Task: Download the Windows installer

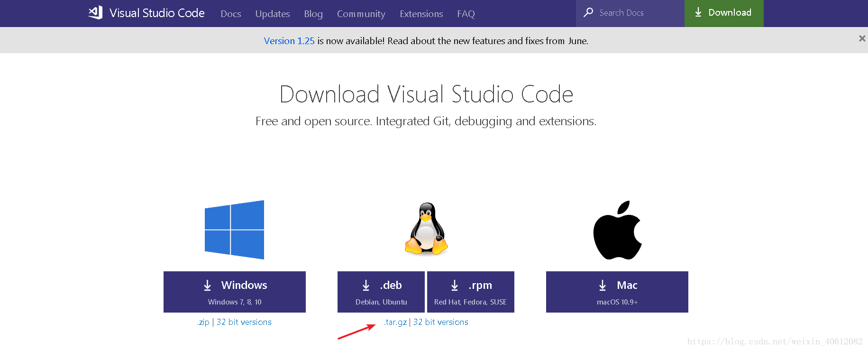Action: (235, 292)
